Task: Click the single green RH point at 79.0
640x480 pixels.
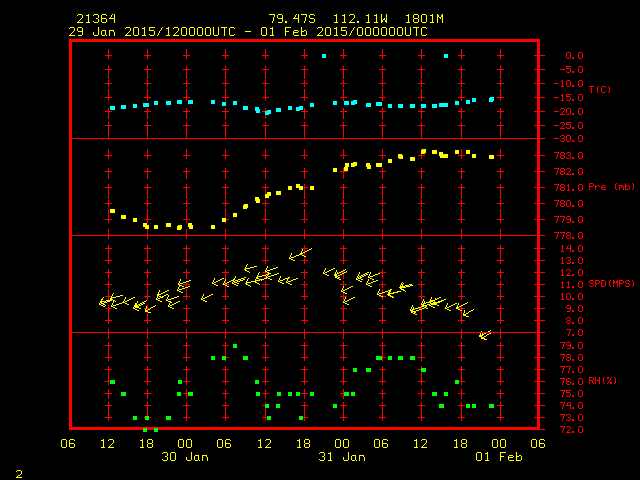Action: tap(235, 346)
